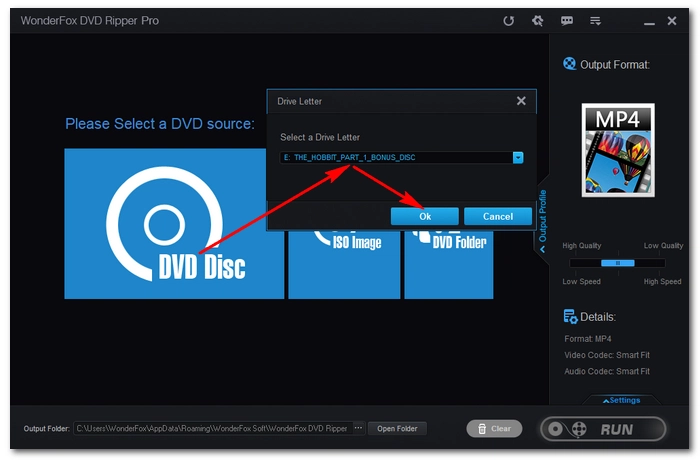Open the menu list icon in title bar
The width and height of the screenshot is (700, 460).
coord(595,21)
